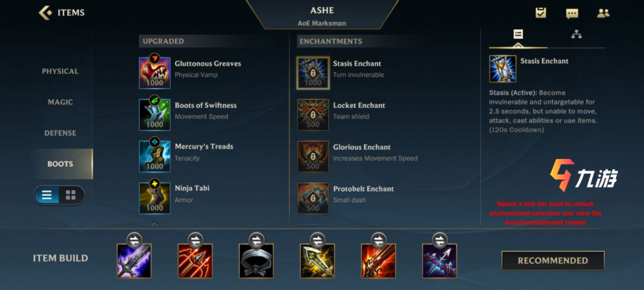Open the chat bubble icon
This screenshot has width=644, height=290.
(572, 13)
